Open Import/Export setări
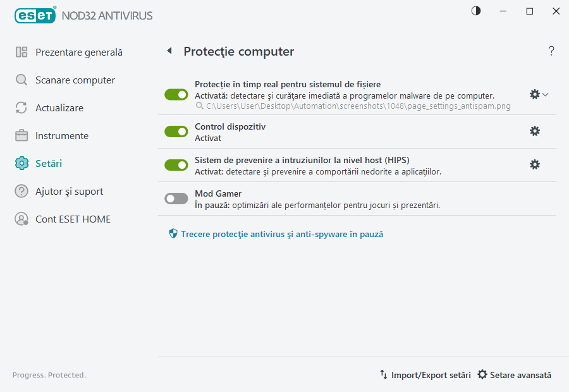The width and height of the screenshot is (569, 392). click(427, 375)
